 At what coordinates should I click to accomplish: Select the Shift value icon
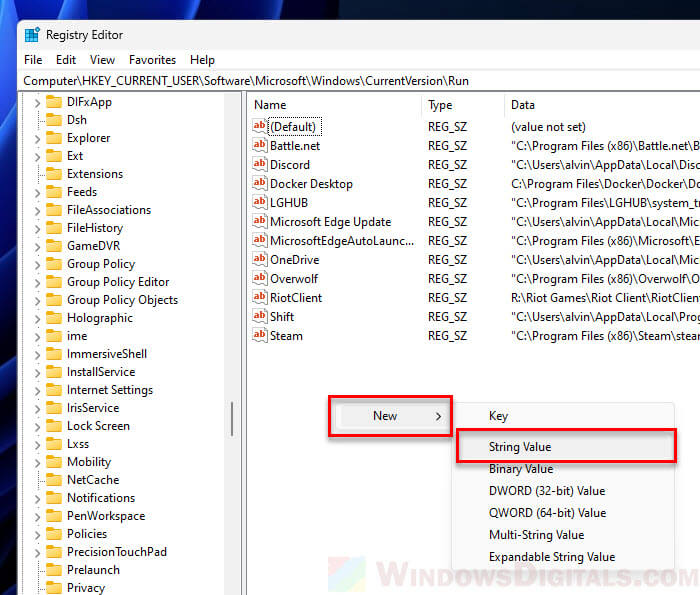click(x=259, y=316)
